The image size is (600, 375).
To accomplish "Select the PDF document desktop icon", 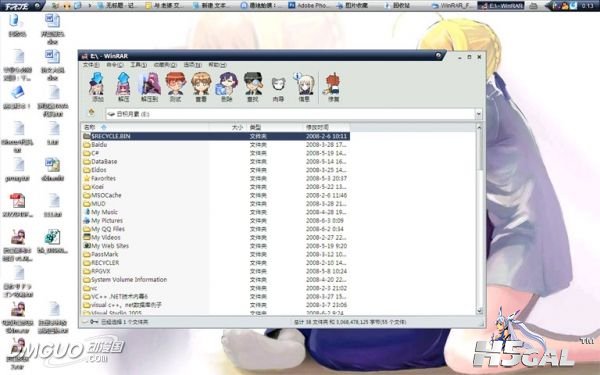I will [18, 201].
